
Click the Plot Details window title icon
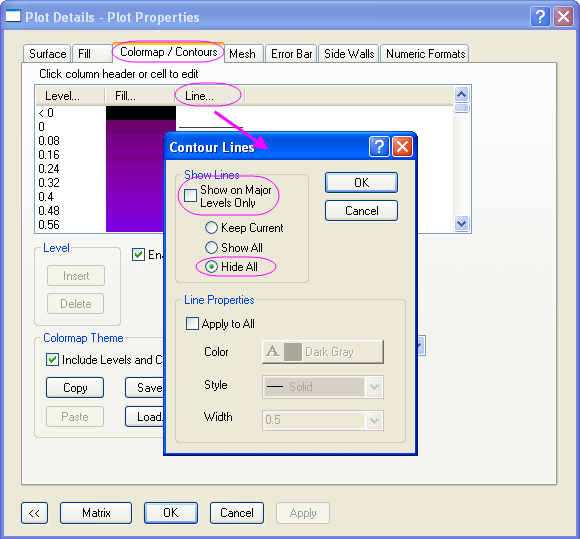[13, 16]
